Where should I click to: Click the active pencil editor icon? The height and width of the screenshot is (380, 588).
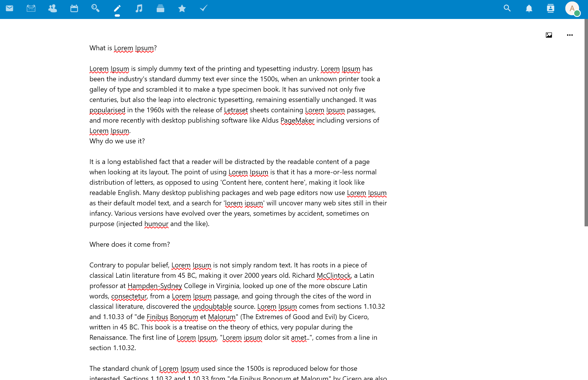[117, 9]
